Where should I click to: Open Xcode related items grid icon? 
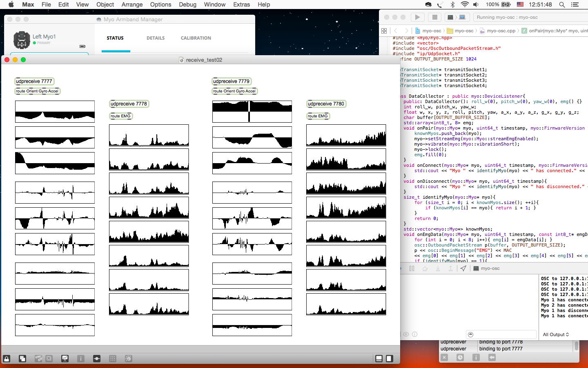coord(384,31)
